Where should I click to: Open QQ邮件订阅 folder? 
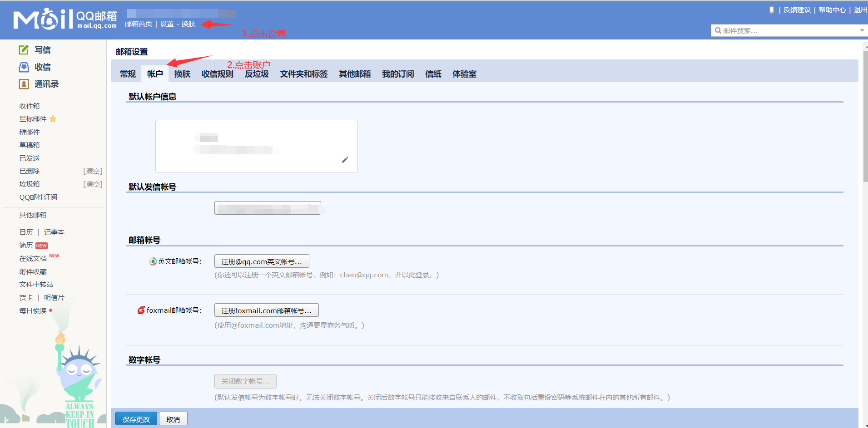tap(38, 197)
